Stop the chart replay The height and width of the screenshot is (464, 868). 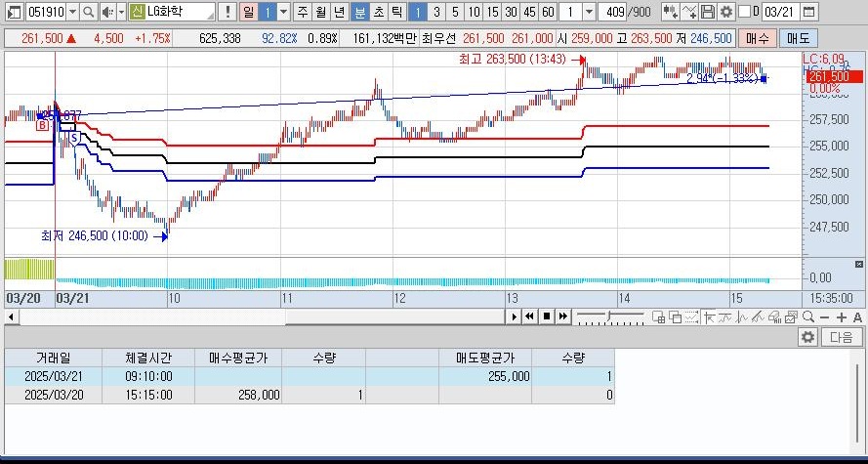click(547, 316)
